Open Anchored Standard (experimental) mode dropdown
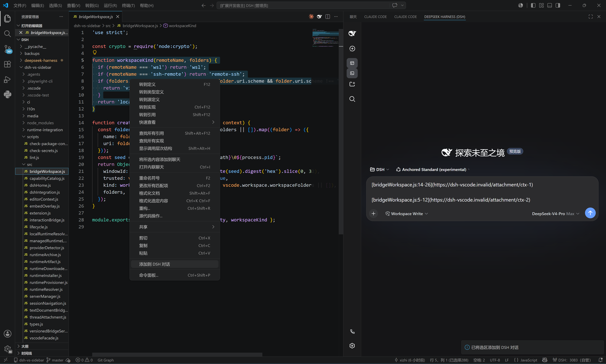 (433, 170)
